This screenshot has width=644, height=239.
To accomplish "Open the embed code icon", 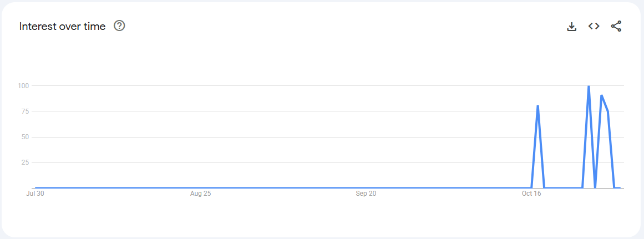I will (x=594, y=26).
